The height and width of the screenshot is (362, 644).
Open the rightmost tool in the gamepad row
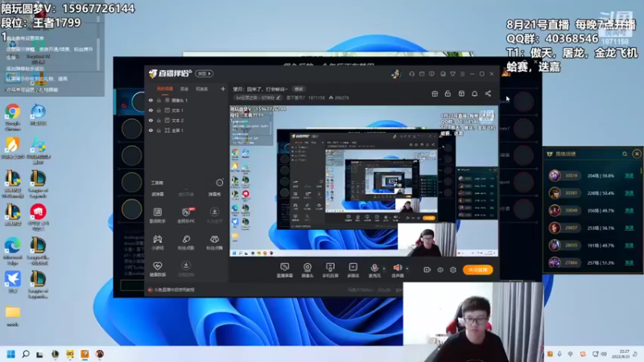(214, 242)
